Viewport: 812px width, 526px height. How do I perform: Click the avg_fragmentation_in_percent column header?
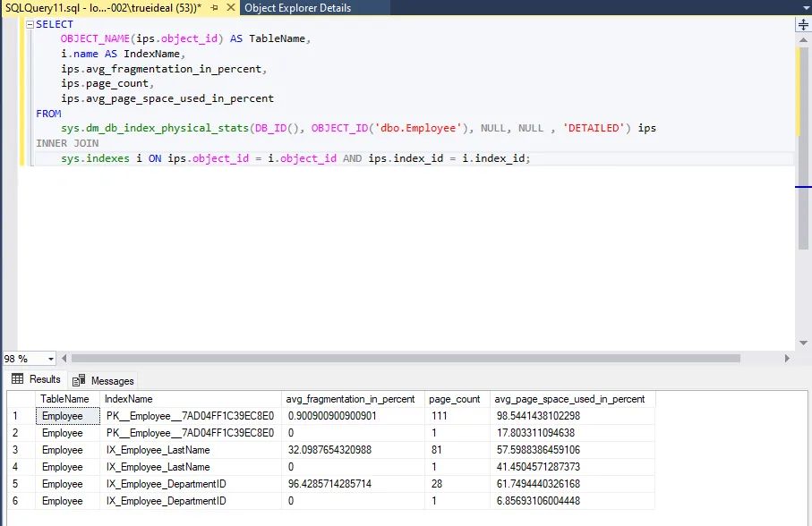click(x=349, y=399)
